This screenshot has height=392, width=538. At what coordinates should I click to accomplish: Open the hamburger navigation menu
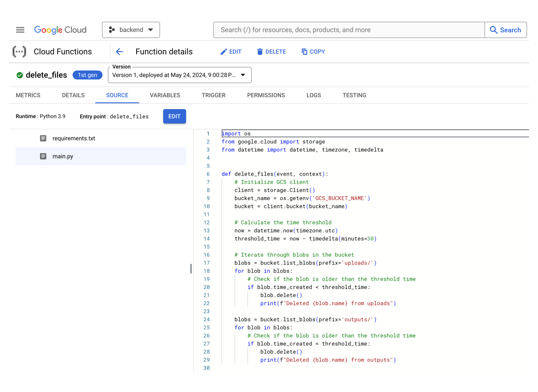20,30
